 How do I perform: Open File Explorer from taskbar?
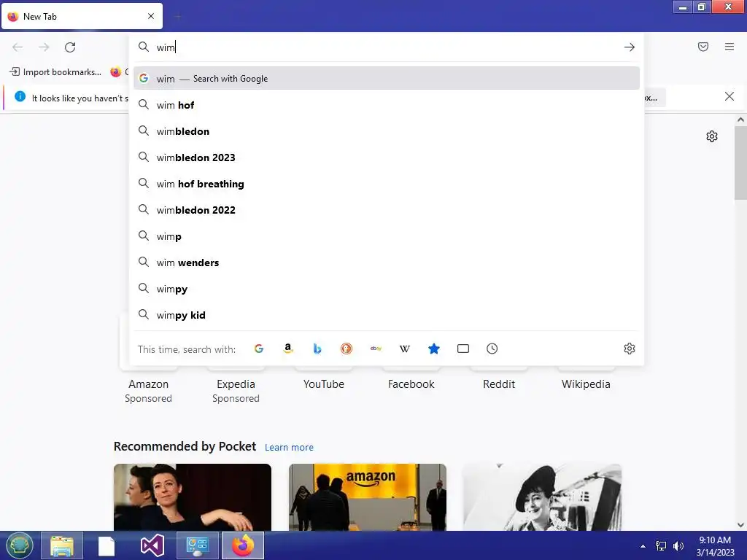[62, 545]
